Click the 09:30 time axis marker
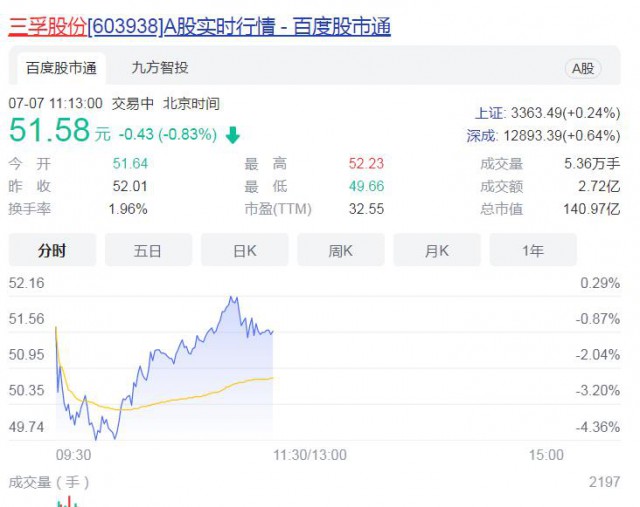The image size is (640, 507). point(74,455)
